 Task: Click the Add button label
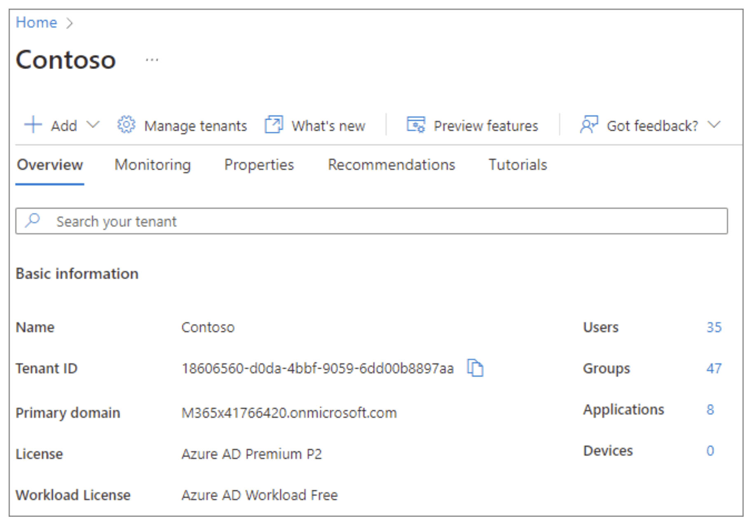(64, 126)
